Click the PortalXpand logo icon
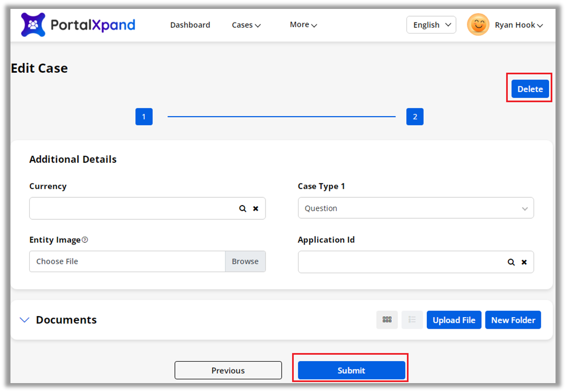Image resolution: width=566 pixels, height=392 pixels. click(33, 25)
